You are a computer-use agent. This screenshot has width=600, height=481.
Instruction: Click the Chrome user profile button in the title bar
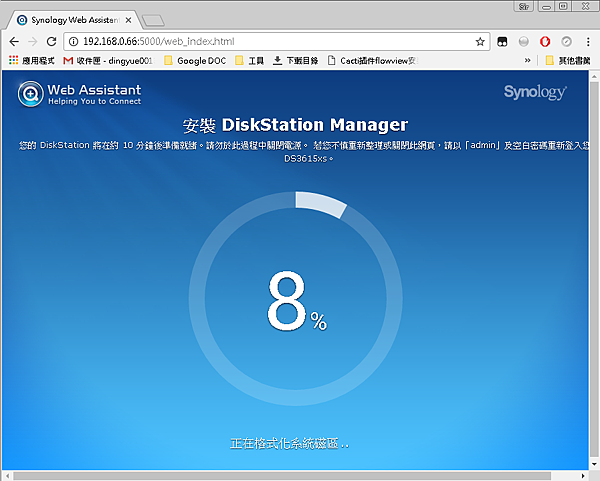click(524, 6)
